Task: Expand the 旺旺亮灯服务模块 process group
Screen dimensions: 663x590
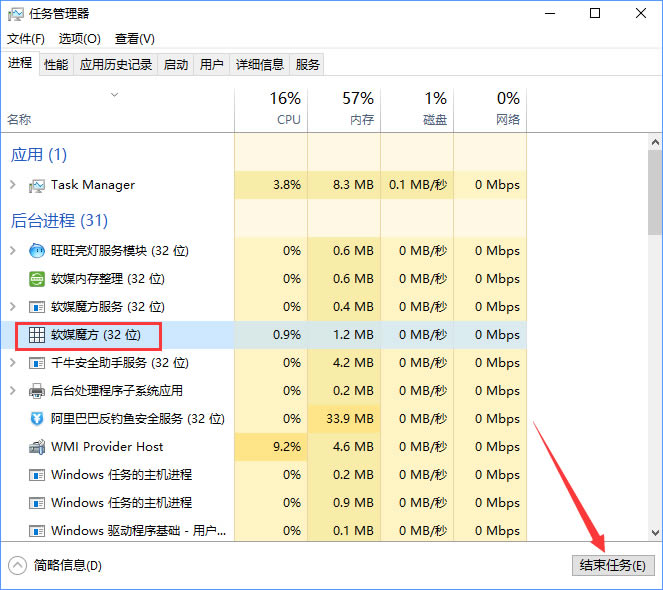Action: [12, 251]
